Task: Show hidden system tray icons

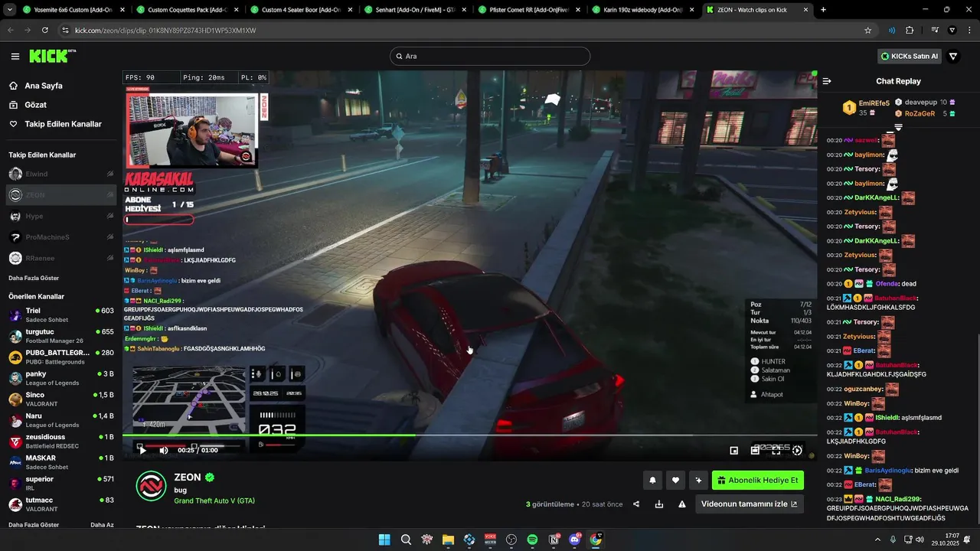Action: point(877,540)
